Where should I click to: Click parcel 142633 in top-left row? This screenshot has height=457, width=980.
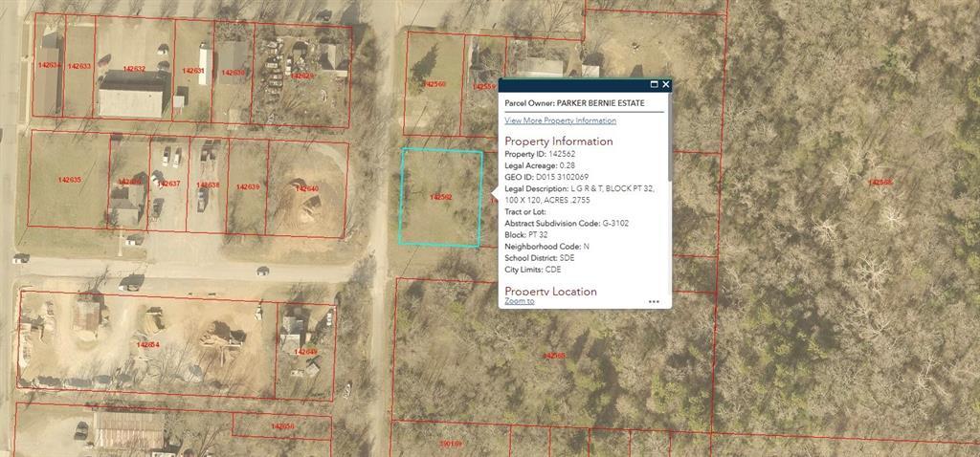78,66
